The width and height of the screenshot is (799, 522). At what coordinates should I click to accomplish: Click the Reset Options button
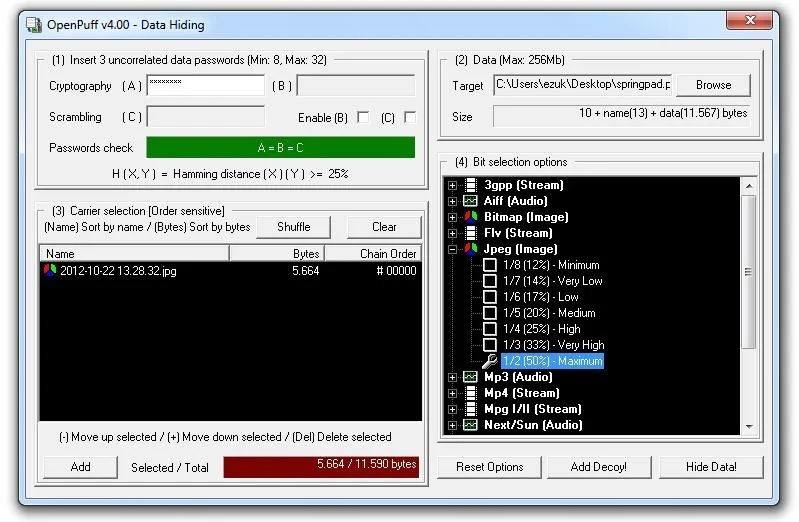click(x=490, y=467)
